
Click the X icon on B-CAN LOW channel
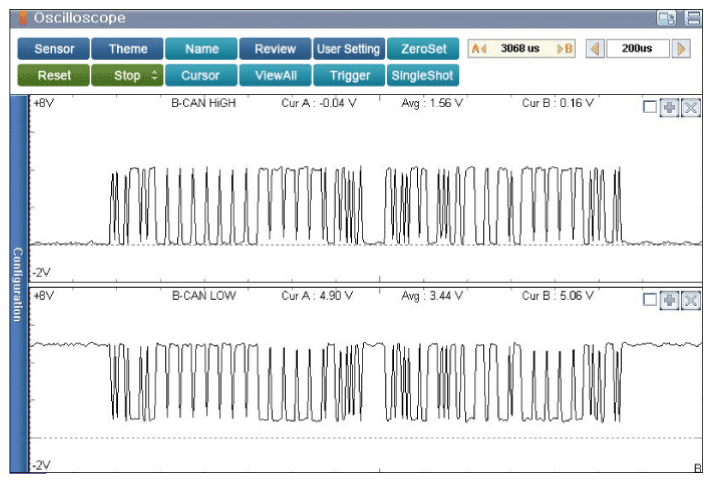tap(690, 300)
